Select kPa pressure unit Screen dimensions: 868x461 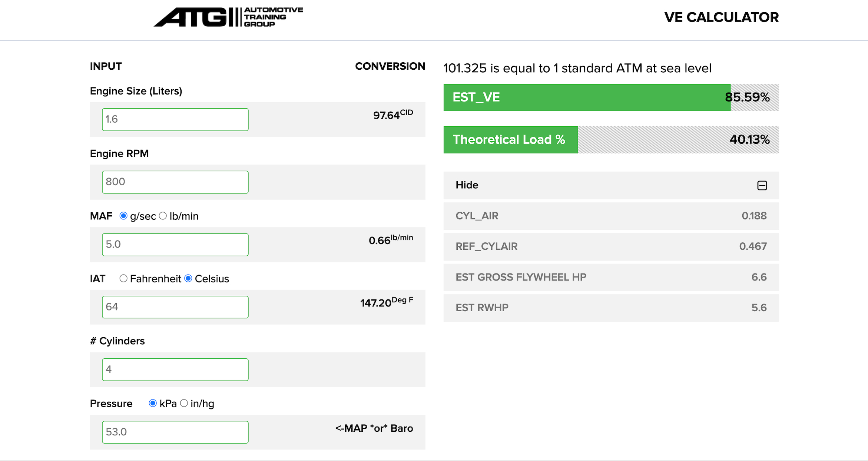pos(153,403)
